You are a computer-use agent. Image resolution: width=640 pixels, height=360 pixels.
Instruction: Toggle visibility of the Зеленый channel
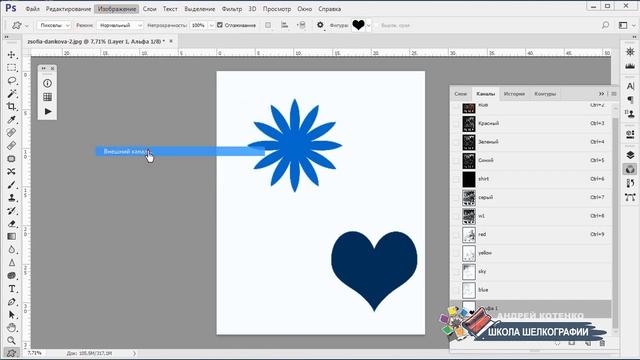click(456, 142)
